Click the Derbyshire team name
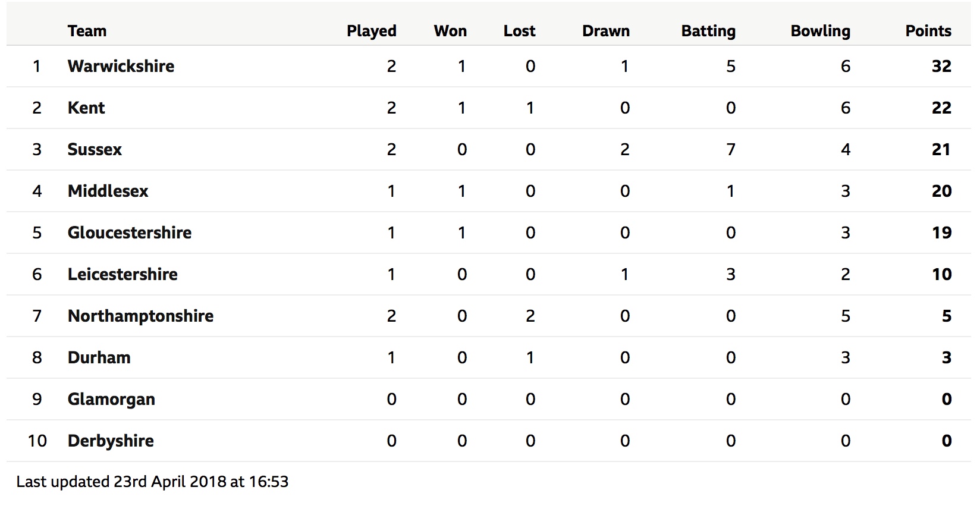This screenshot has height=509, width=980. (111, 441)
